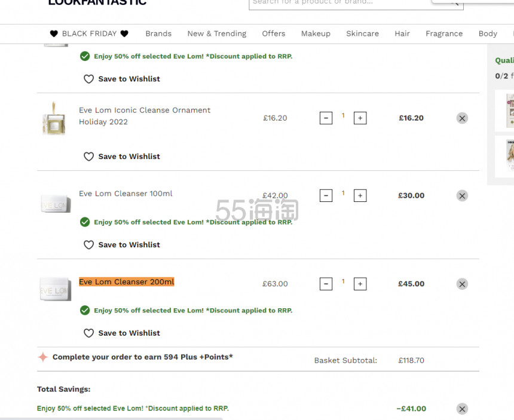Remove Eve Lom Cleanser 100ml from basket
Viewport: 514px width, 420px height.
pyautogui.click(x=462, y=195)
